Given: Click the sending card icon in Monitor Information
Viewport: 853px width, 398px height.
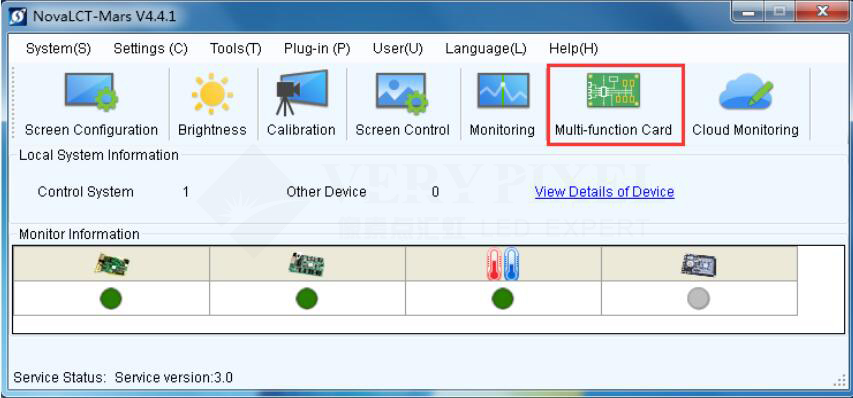Looking at the screenshot, I should tap(112, 264).
